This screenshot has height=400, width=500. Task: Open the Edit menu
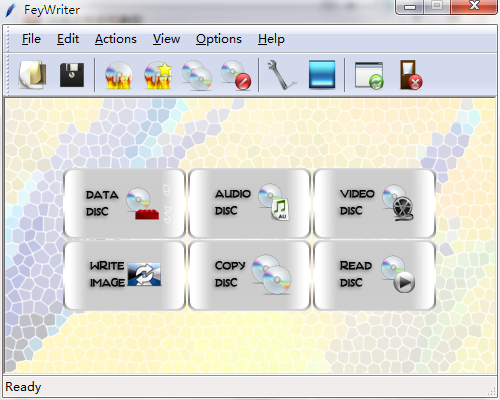[68, 39]
